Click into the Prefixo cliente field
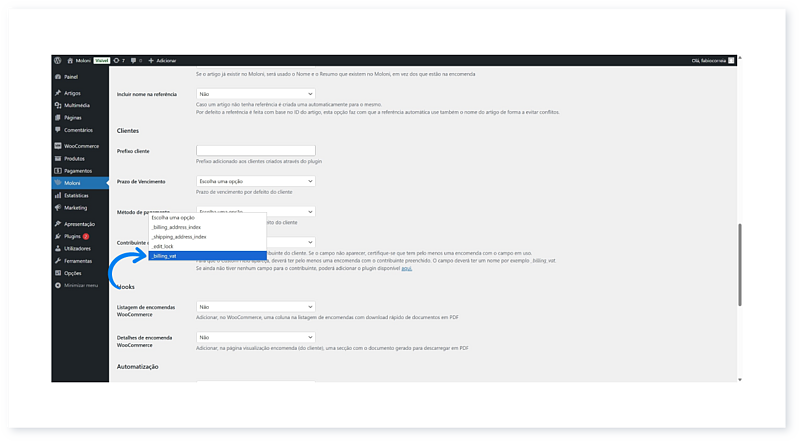The image size is (800, 442). [x=255, y=150]
